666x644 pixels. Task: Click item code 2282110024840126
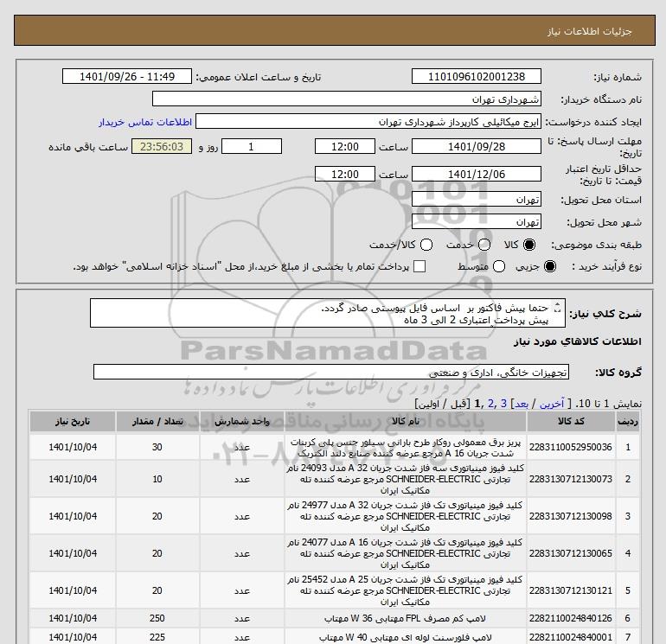pyautogui.click(x=571, y=618)
